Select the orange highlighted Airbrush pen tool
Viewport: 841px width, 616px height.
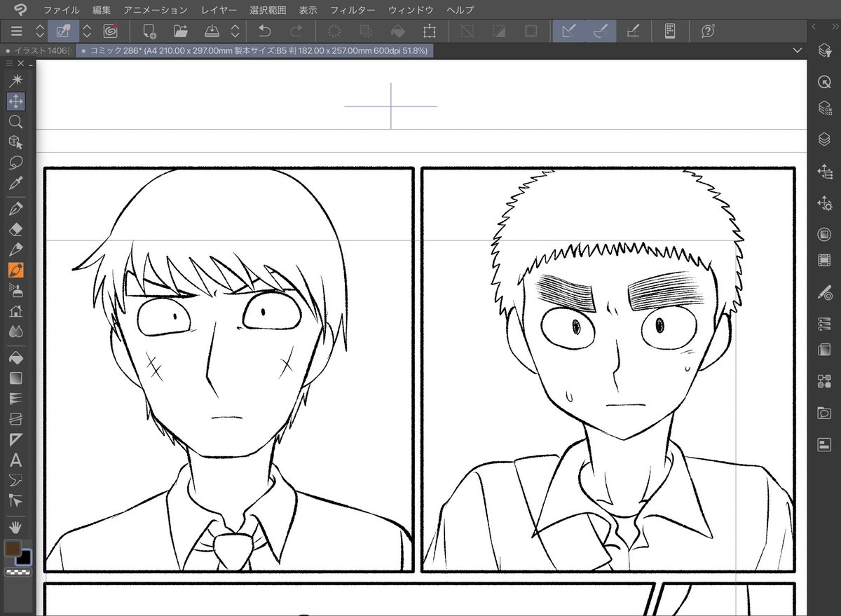(x=16, y=270)
